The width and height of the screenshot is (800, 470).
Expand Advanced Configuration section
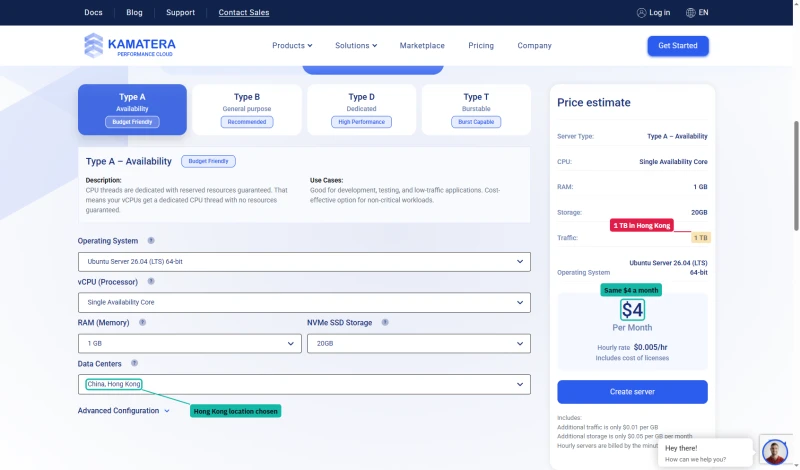pyautogui.click(x=123, y=411)
